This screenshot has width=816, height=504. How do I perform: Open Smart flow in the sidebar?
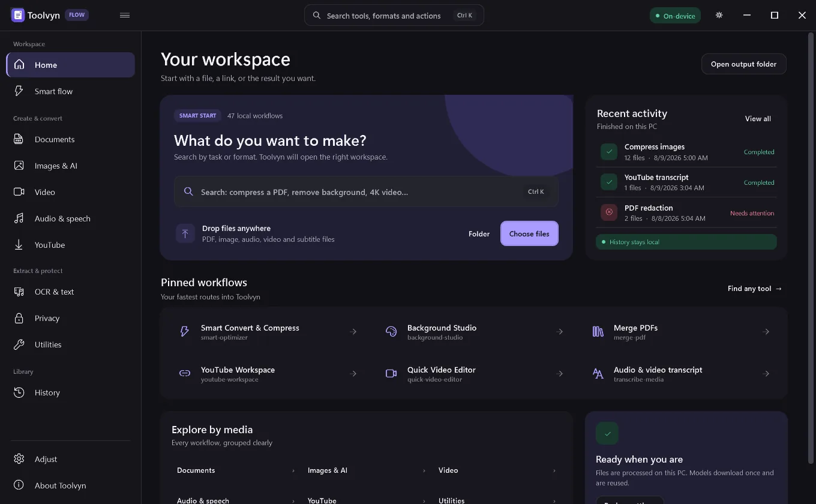71,91
